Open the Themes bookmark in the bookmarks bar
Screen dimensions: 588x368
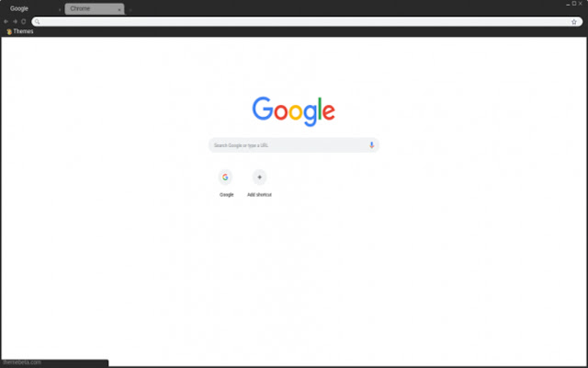[x=20, y=31]
